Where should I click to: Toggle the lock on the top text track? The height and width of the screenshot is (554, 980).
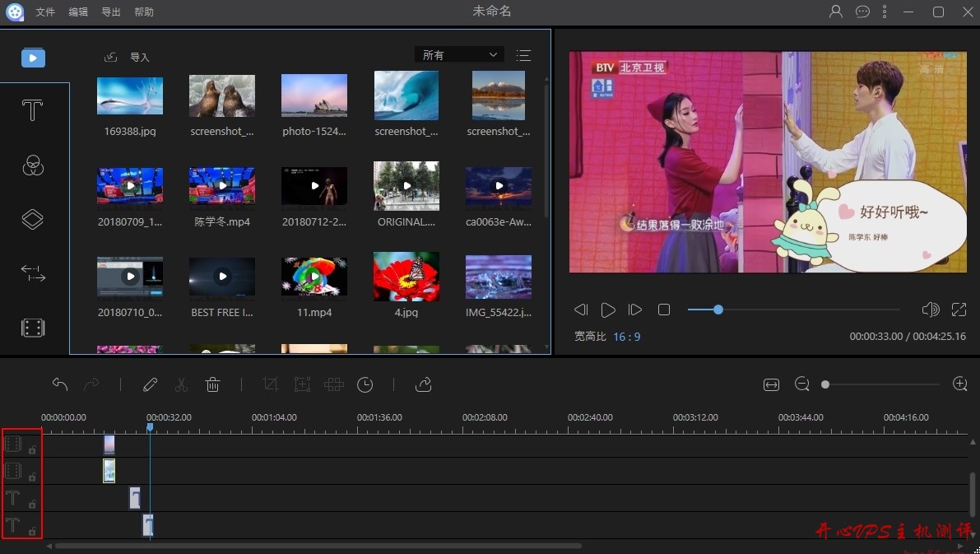(x=30, y=504)
